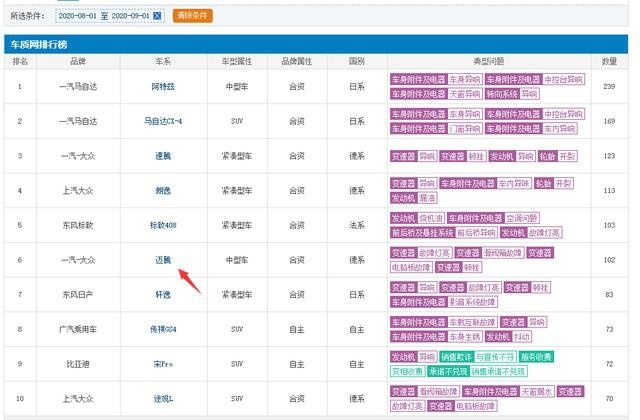Open the 马自达CX-4 car series link
The width and height of the screenshot is (640, 420).
[163, 121]
